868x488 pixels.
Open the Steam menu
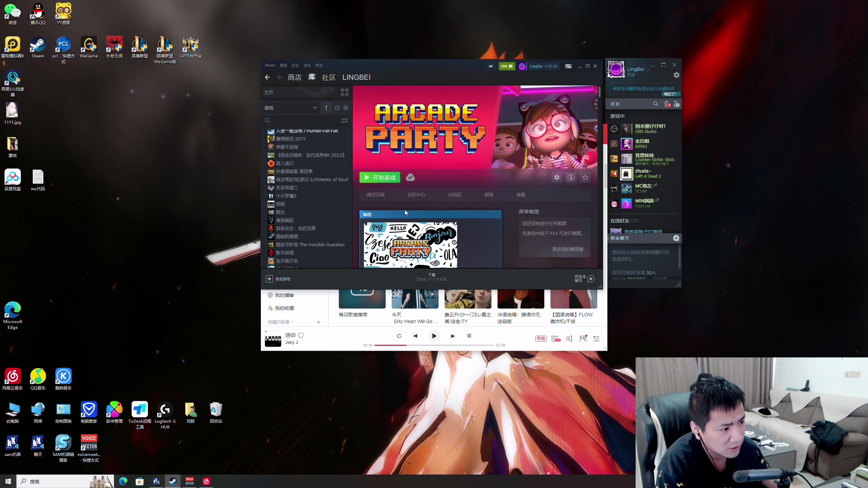point(270,66)
